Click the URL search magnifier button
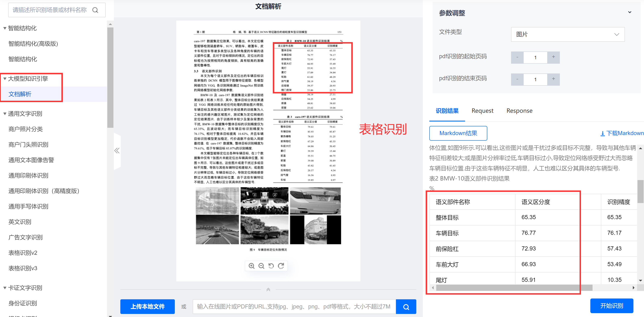Viewport: 644px width, 317px height. [406, 307]
